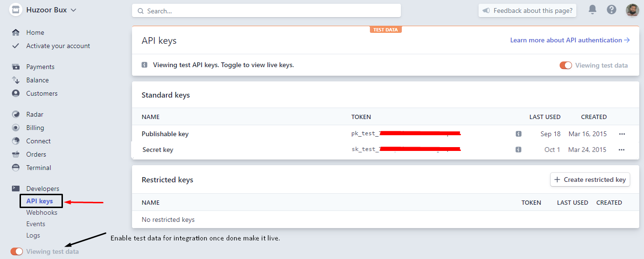Click the Connect sidebar icon
Screen dimensions: 644x259
click(x=16, y=141)
